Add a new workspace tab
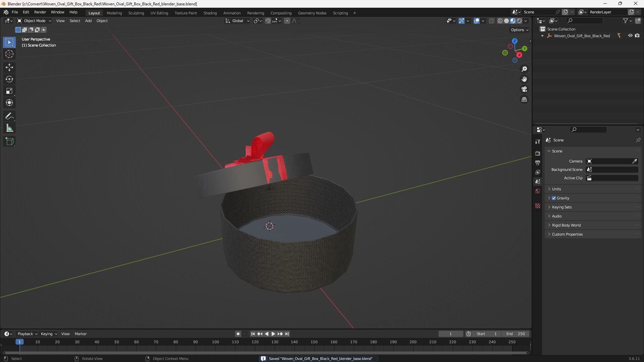 point(355,13)
